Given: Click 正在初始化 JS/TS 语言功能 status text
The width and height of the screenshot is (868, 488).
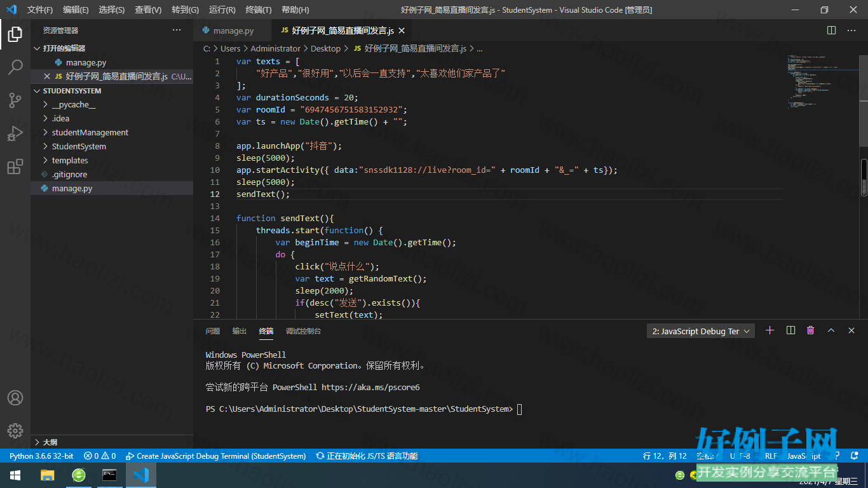Looking at the screenshot, I should [367, 456].
